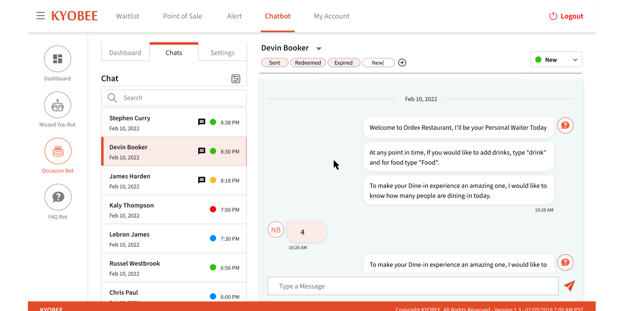Image resolution: width=644 pixels, height=311 pixels.
Task: Switch to the Settings tab
Action: pos(222,52)
